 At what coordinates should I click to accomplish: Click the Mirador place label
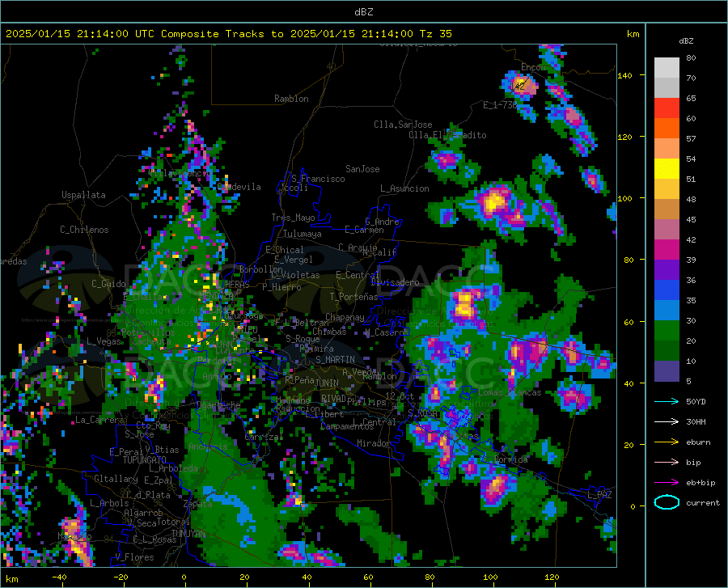(375, 443)
